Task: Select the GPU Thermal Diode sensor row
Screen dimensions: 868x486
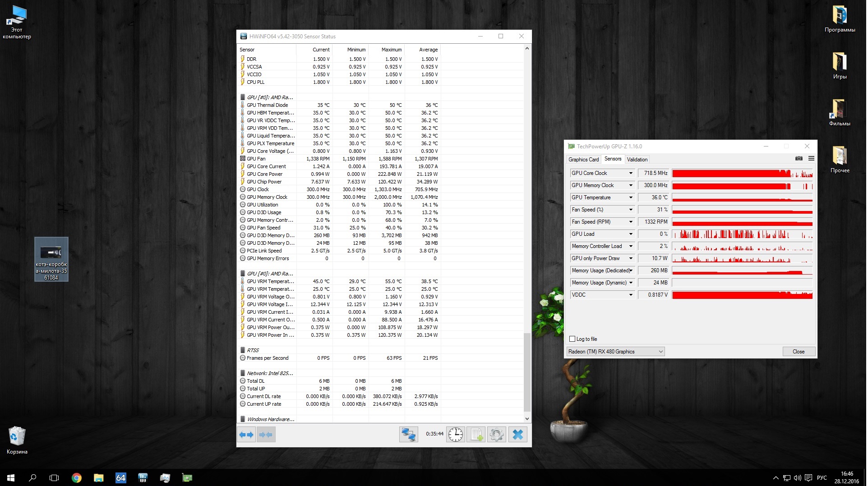Action: point(339,105)
